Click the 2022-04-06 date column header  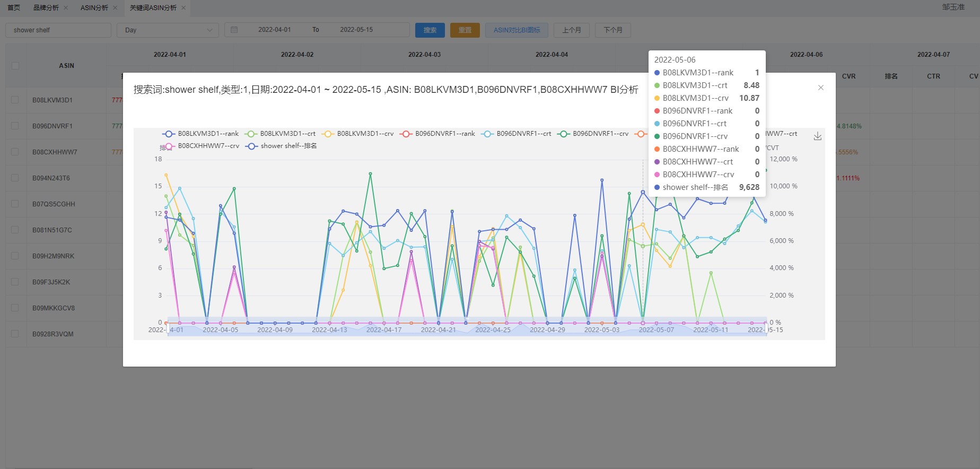click(806, 55)
